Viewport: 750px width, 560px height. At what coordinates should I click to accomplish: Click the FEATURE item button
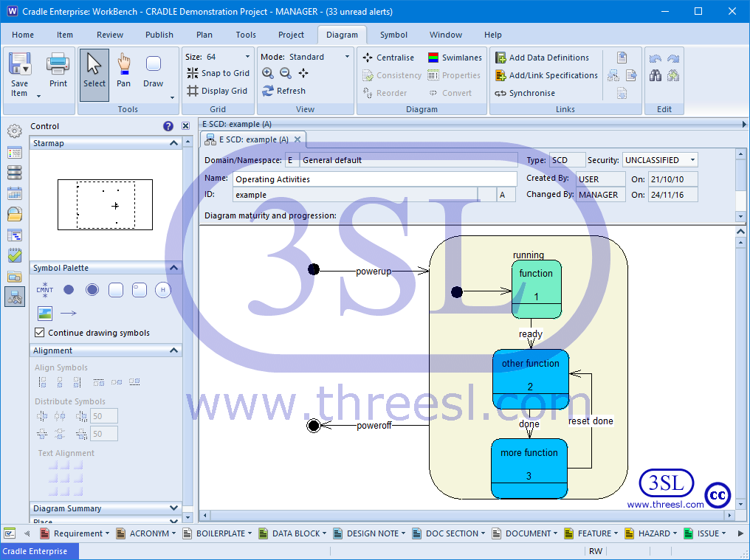coord(591,533)
